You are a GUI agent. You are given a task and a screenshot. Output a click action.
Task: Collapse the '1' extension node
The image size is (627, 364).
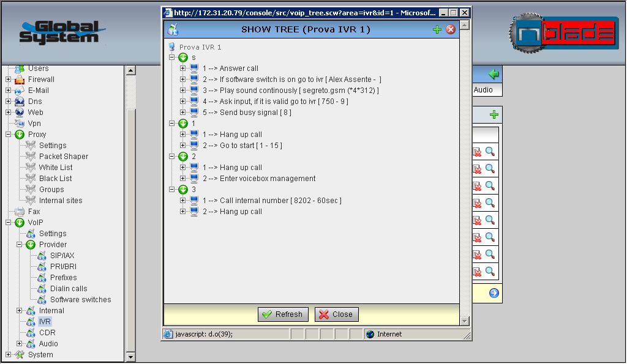[172, 124]
